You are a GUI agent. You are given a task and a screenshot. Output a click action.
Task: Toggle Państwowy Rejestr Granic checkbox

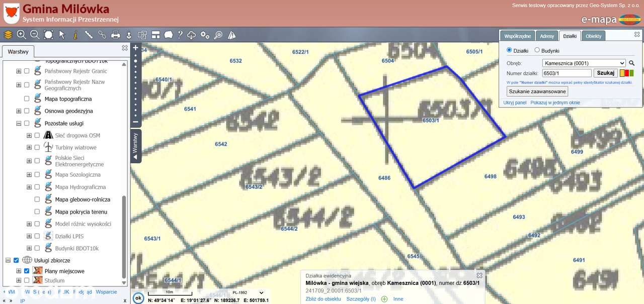(27, 71)
